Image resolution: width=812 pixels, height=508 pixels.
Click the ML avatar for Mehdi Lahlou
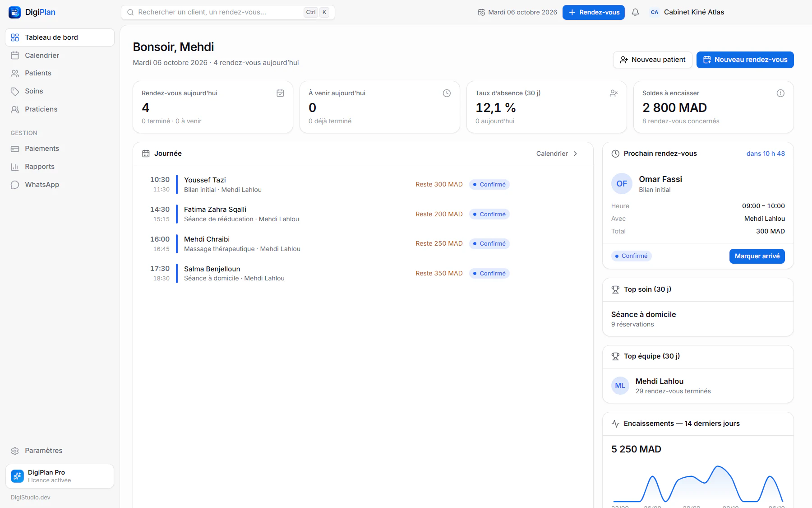click(620, 386)
